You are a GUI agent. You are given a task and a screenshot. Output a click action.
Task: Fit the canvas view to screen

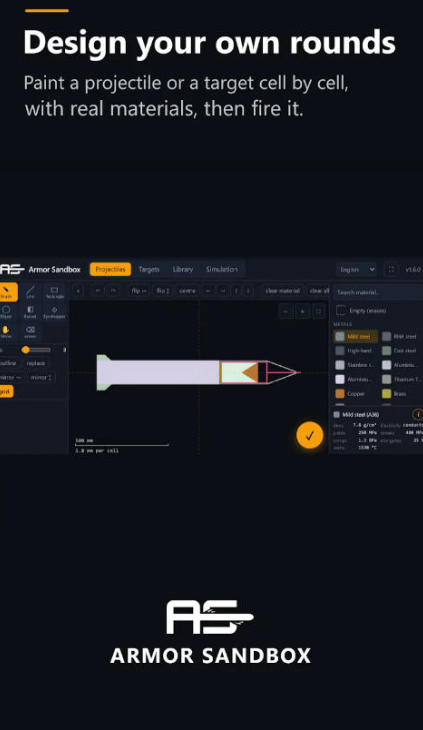[318, 311]
